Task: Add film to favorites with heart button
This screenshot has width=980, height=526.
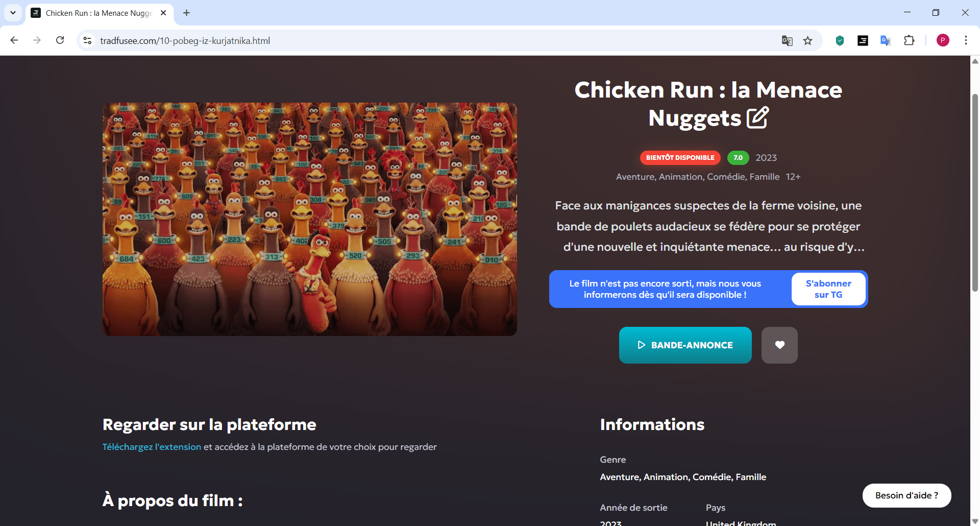Action: tap(779, 345)
